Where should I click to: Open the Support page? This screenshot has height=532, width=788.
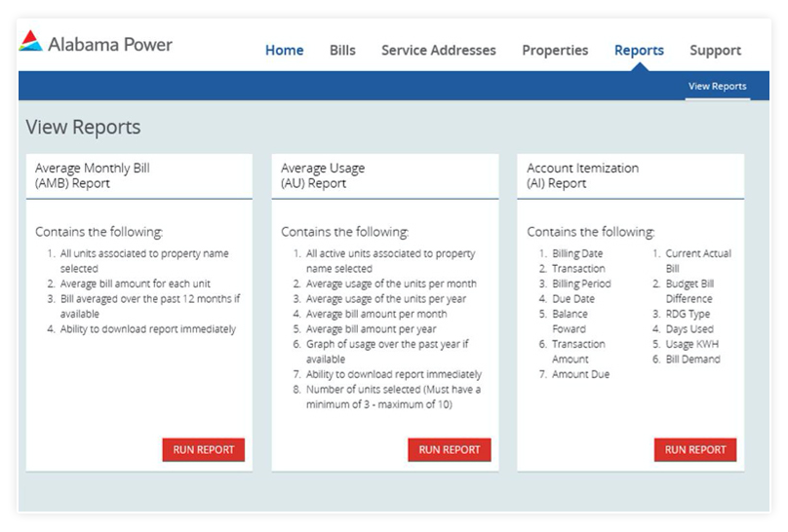point(715,51)
